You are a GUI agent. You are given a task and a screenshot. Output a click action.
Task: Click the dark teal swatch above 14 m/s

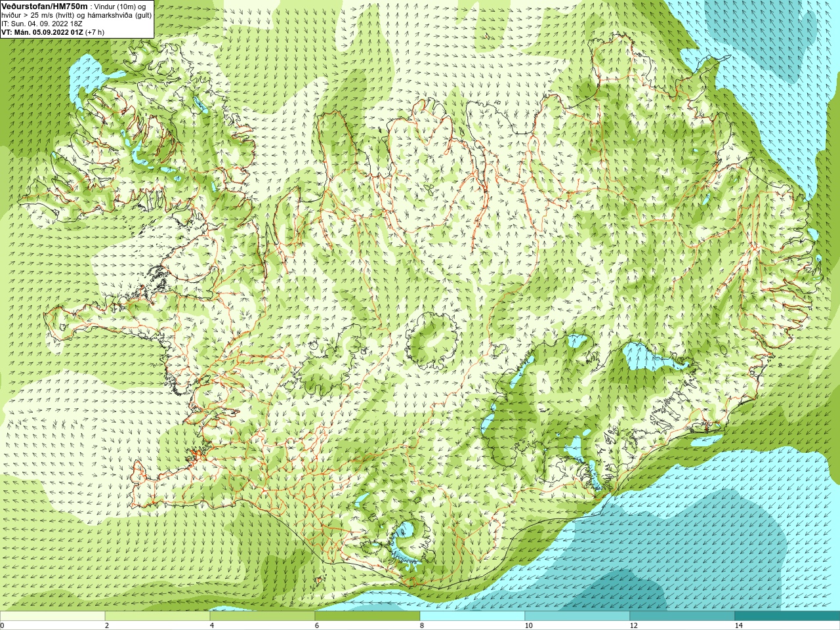click(787, 616)
